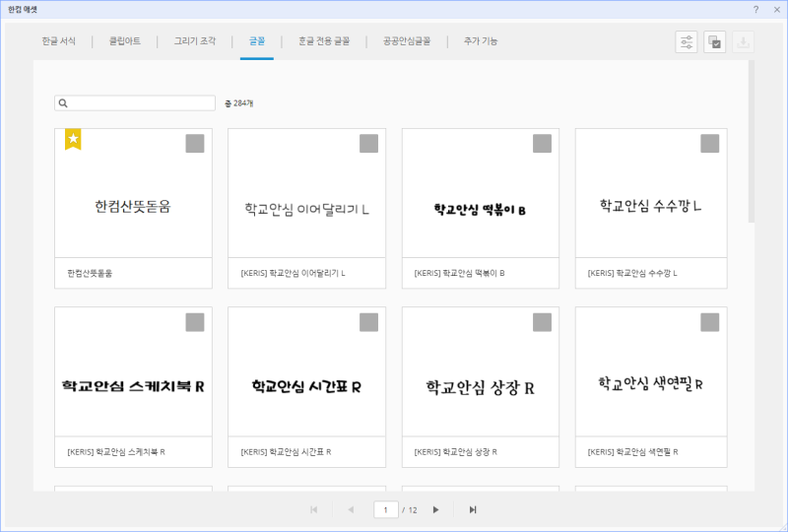Screen dimensions: 788x532
Task: Open the 그리기 조각 tab
Action: (195, 41)
